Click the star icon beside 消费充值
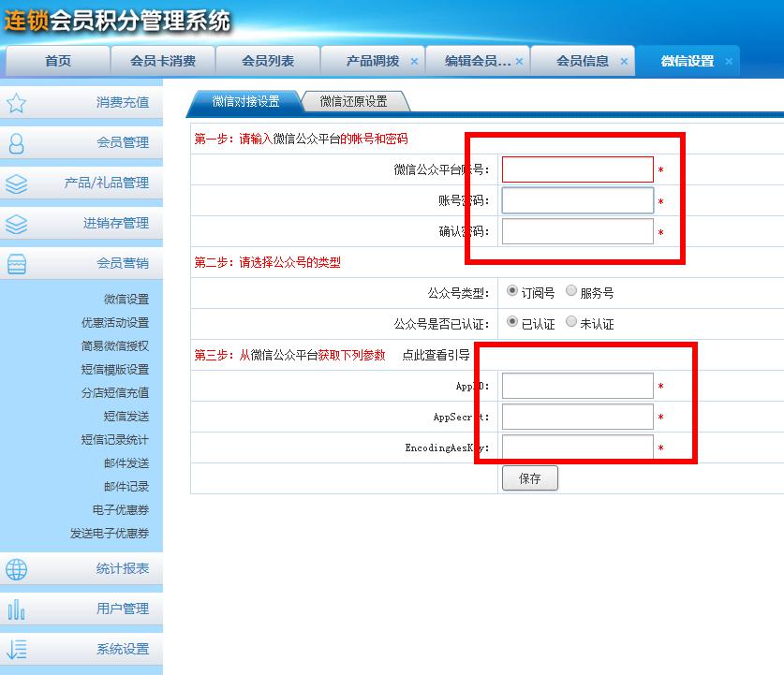The image size is (784, 675). point(16,103)
